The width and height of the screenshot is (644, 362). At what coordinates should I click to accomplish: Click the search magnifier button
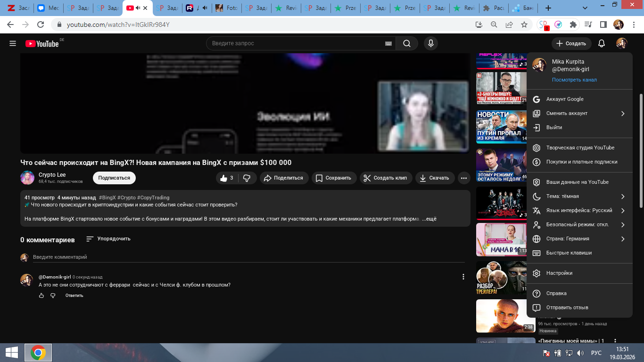pyautogui.click(x=406, y=43)
